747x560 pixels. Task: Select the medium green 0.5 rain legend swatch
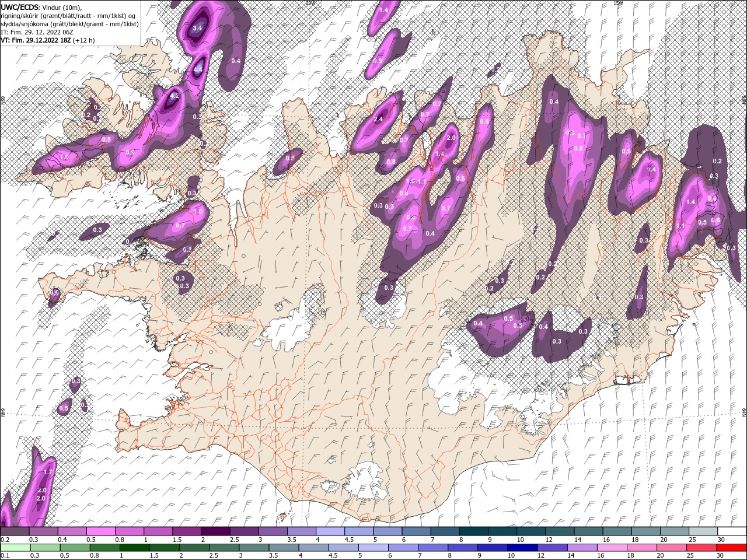74,548
